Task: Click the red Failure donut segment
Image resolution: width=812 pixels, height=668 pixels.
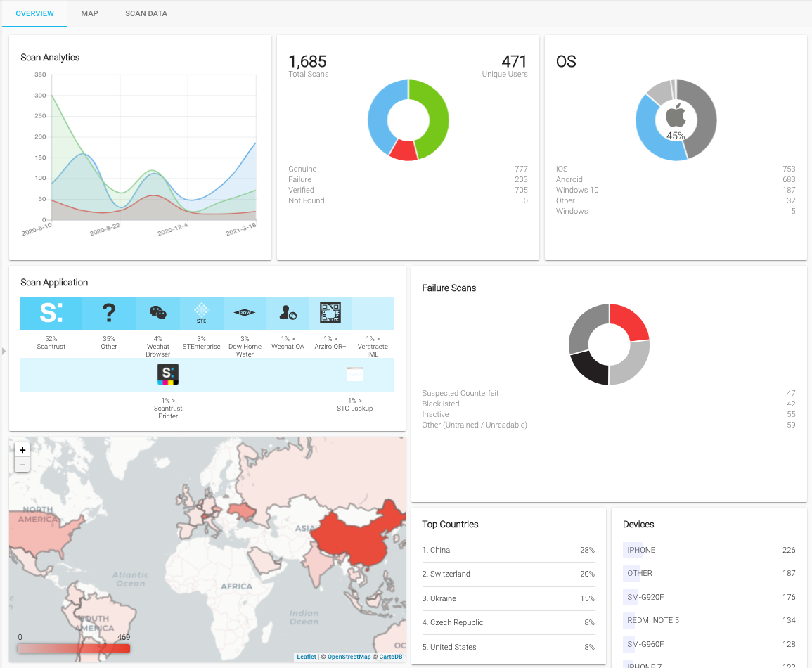Action: (x=403, y=150)
